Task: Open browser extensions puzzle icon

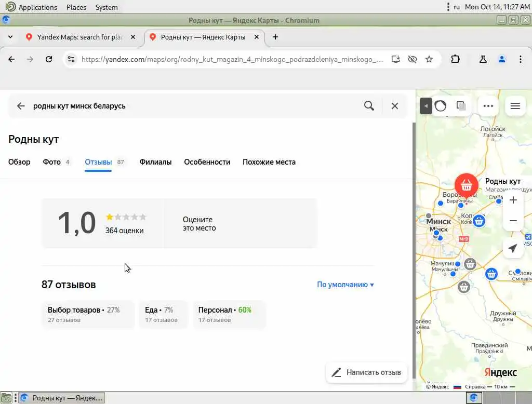Action: coord(455,59)
